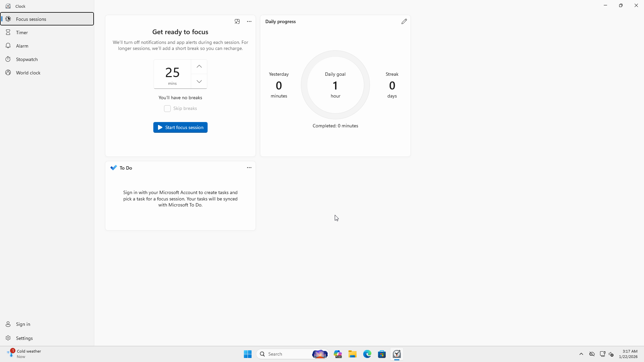
Task: Open Microsoft Edge from the taskbar
Action: 367,354
